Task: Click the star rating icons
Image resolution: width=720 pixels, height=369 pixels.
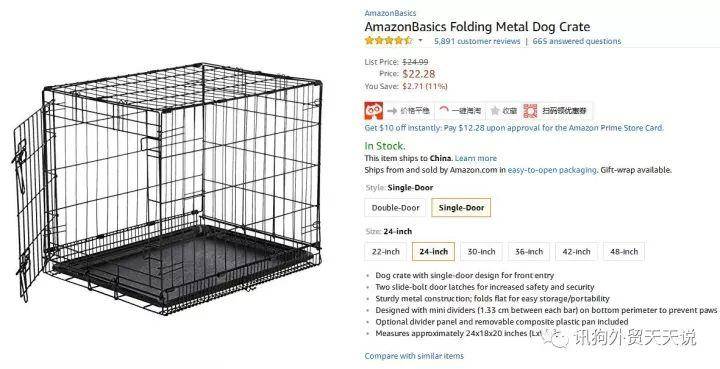Action: (x=389, y=40)
